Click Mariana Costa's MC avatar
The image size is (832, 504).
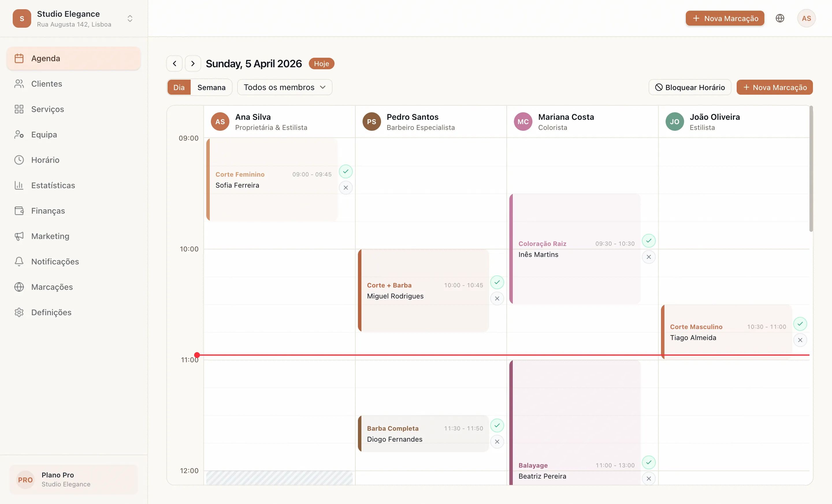point(523,122)
